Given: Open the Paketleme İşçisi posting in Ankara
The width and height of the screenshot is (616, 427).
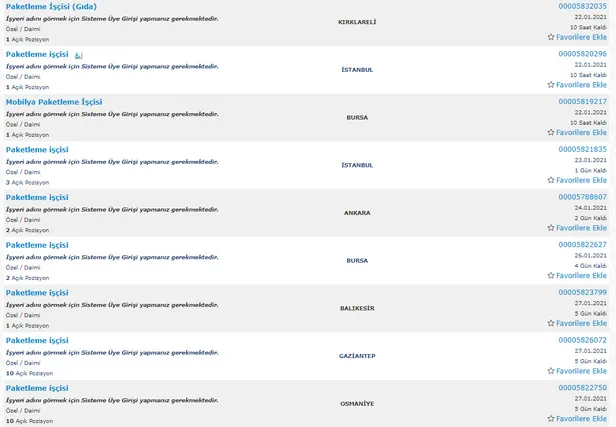Looking at the screenshot, I should tap(37, 197).
